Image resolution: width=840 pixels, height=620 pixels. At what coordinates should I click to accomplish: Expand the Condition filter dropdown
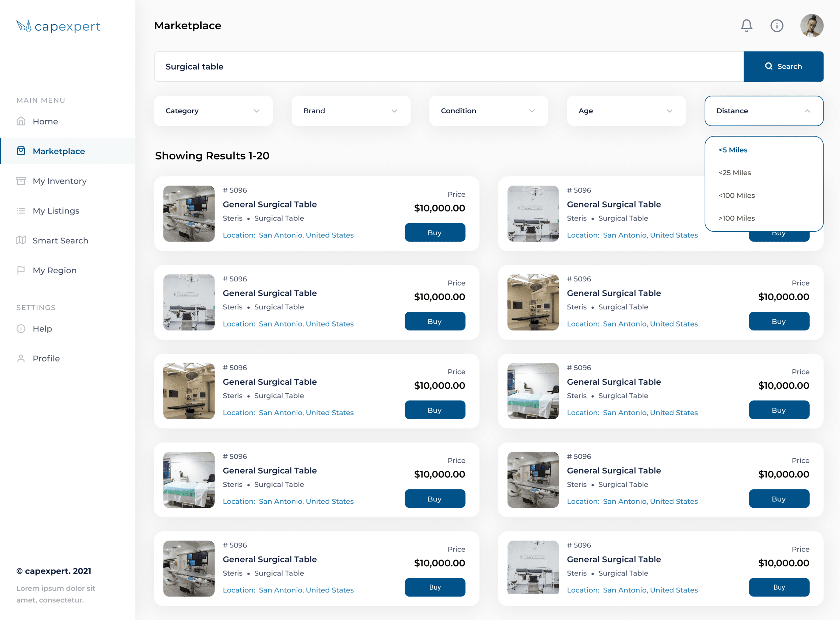click(488, 111)
